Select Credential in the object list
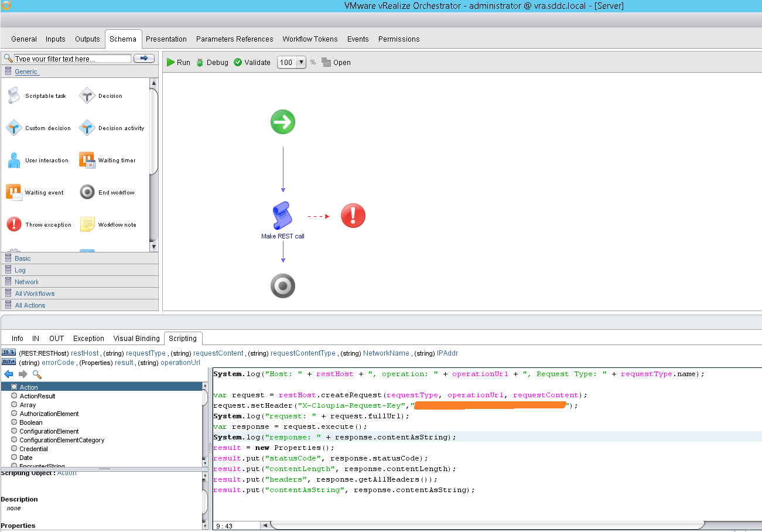The height and width of the screenshot is (532, 762). coord(33,449)
